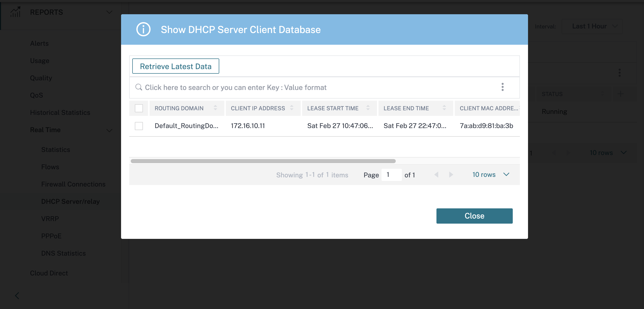Open background 10 rows dropdown

tap(608, 153)
